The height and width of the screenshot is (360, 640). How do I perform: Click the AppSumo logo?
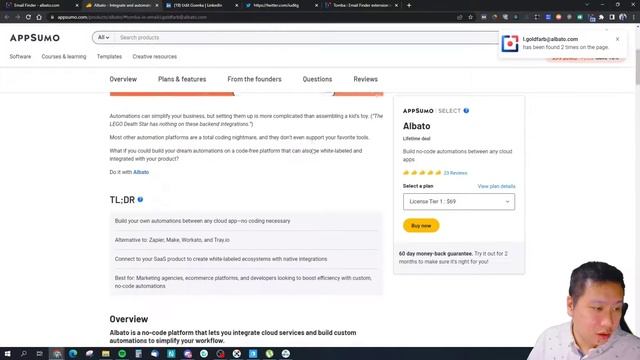(x=35, y=38)
